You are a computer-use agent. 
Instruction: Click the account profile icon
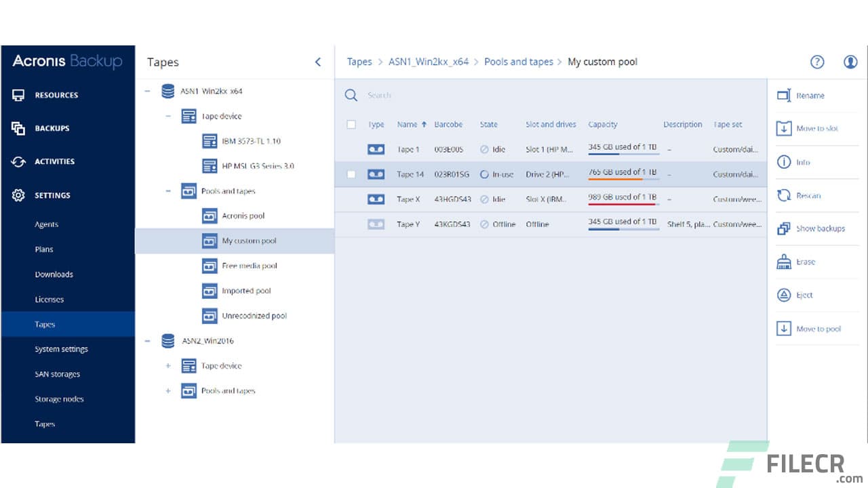click(850, 62)
